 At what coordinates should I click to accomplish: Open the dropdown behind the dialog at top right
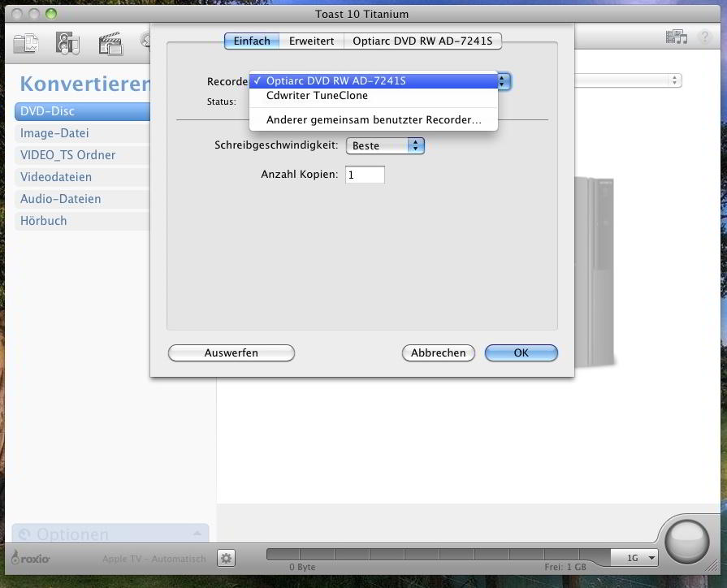coord(628,80)
